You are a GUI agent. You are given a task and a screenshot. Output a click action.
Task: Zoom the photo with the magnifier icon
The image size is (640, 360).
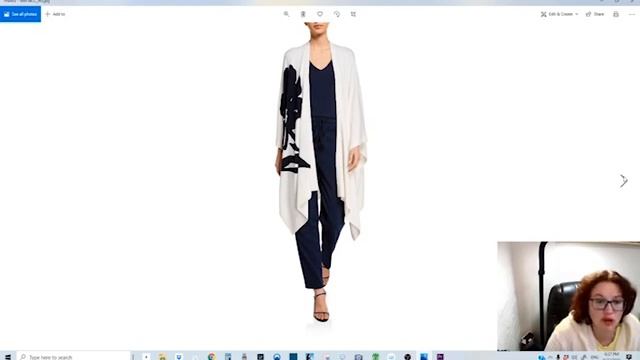coord(286,14)
